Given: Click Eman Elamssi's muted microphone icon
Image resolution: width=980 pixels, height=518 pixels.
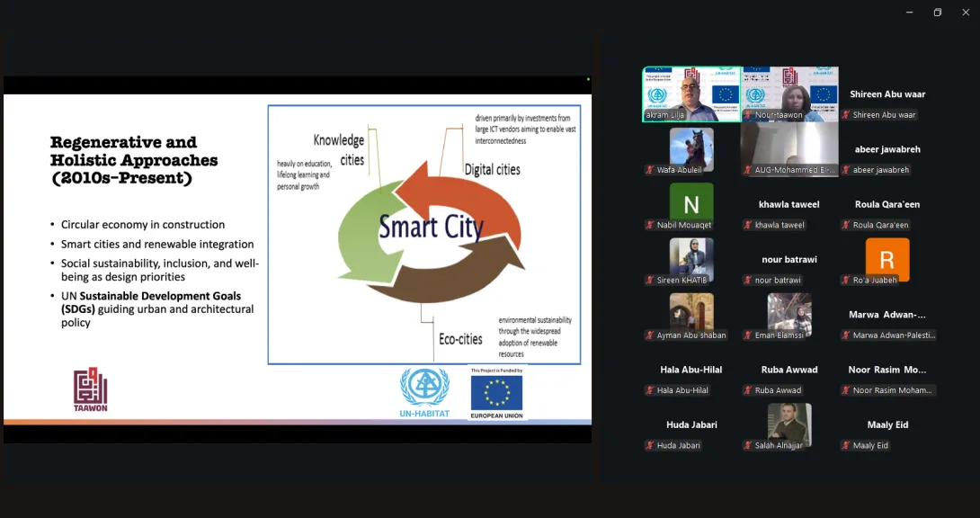Looking at the screenshot, I should (x=748, y=335).
